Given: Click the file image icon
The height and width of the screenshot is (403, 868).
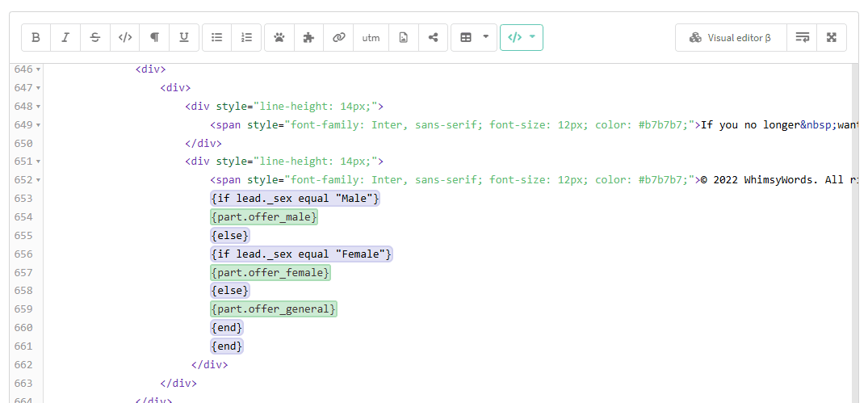Looking at the screenshot, I should click(404, 38).
